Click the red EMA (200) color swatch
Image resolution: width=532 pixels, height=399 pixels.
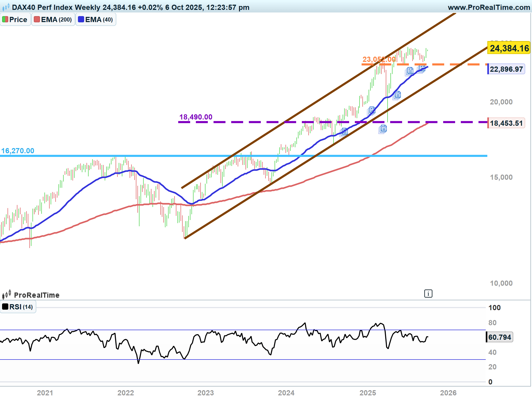tap(37, 19)
